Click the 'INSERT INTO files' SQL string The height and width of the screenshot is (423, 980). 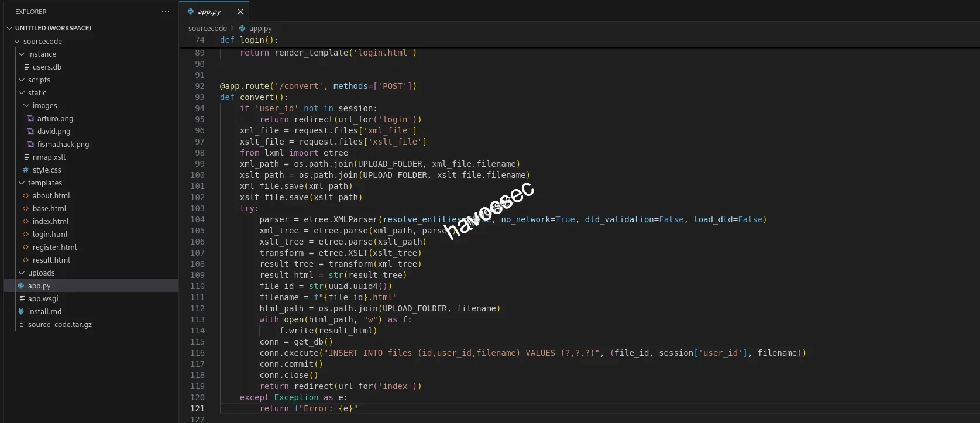(x=462, y=353)
